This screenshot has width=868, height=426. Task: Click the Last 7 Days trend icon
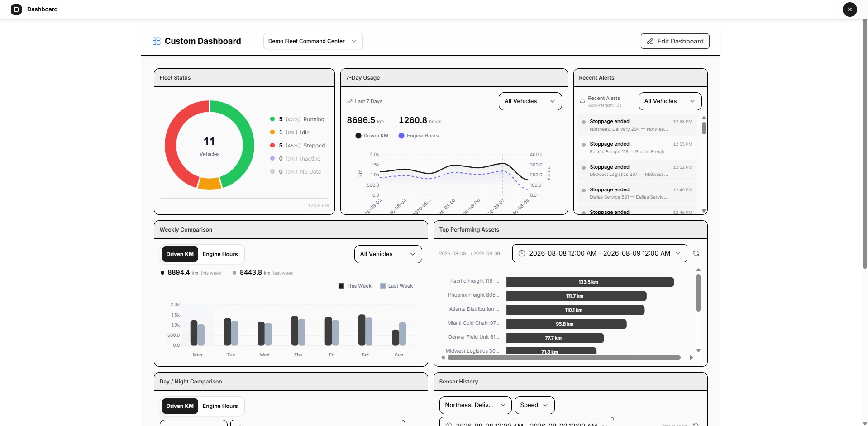(349, 101)
